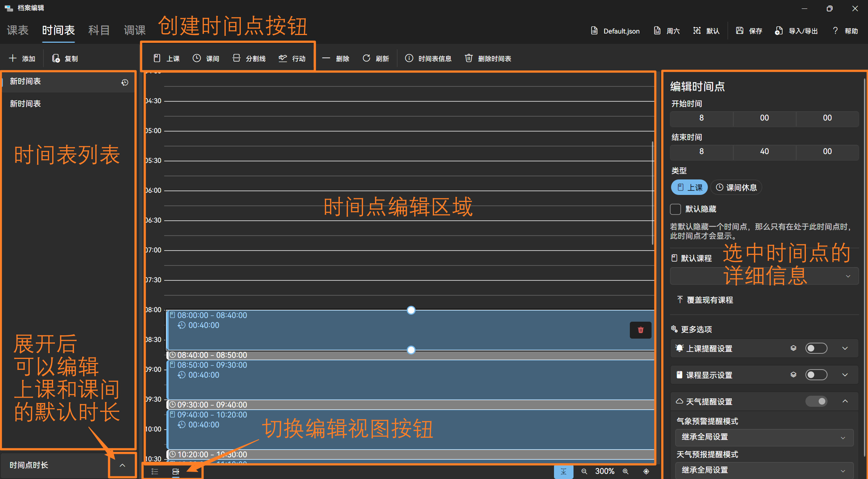
Task: Add a 课间 break time point
Action: tap(206, 58)
